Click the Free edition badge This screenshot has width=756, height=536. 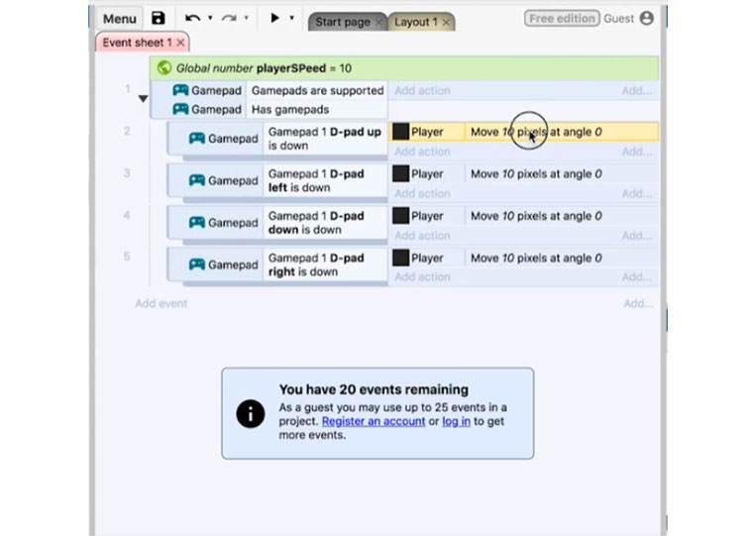(562, 18)
